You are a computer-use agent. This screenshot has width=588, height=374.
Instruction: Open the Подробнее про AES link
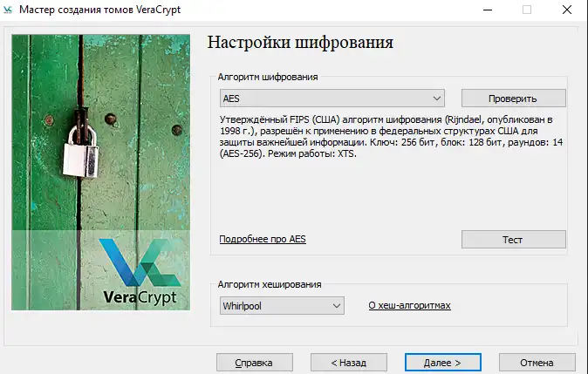click(x=263, y=239)
